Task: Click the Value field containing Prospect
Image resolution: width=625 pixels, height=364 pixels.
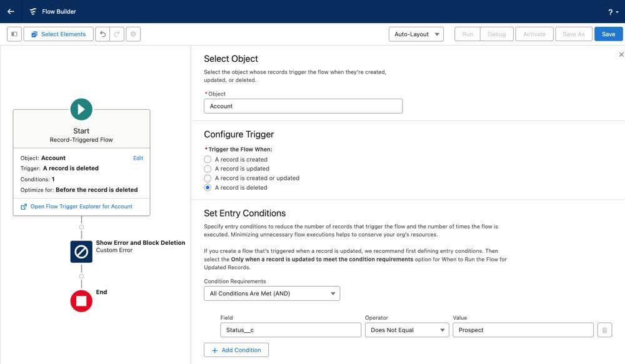Action: (x=523, y=330)
